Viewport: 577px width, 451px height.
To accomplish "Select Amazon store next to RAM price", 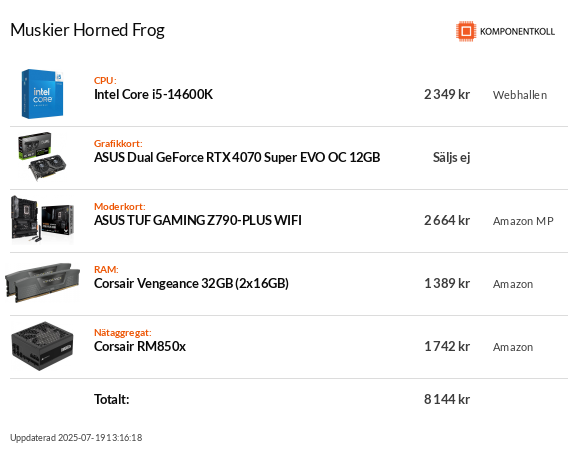I will click(513, 284).
